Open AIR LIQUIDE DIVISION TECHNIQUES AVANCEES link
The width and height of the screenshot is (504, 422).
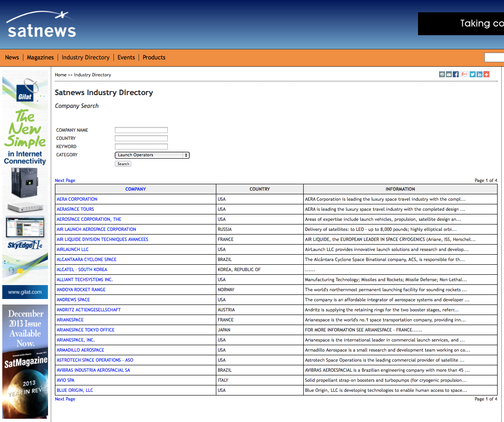(x=102, y=240)
